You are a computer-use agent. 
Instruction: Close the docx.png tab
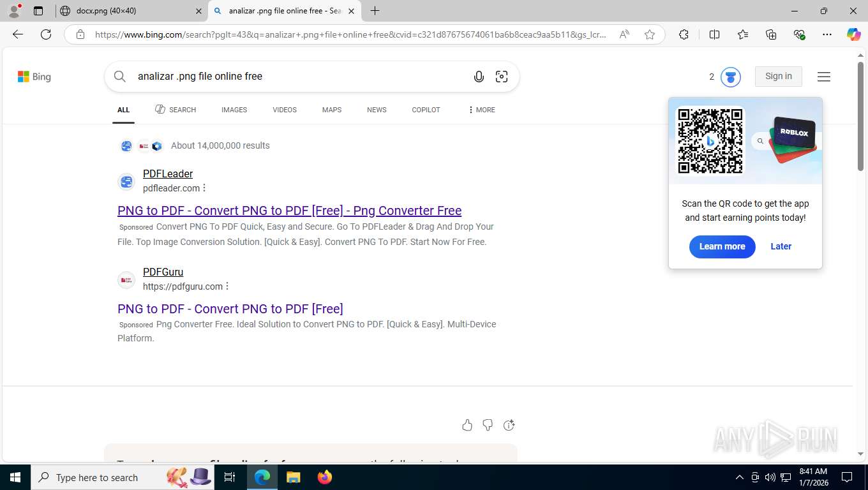point(198,11)
